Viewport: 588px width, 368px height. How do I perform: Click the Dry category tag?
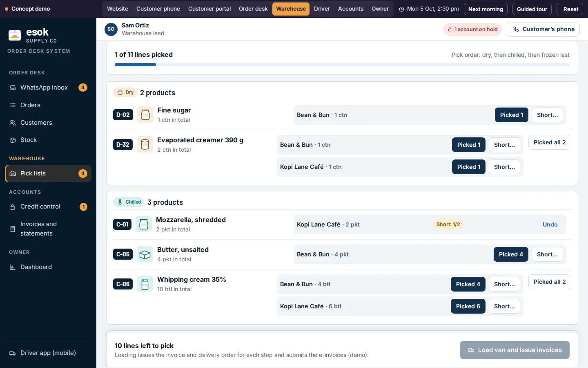tap(125, 92)
